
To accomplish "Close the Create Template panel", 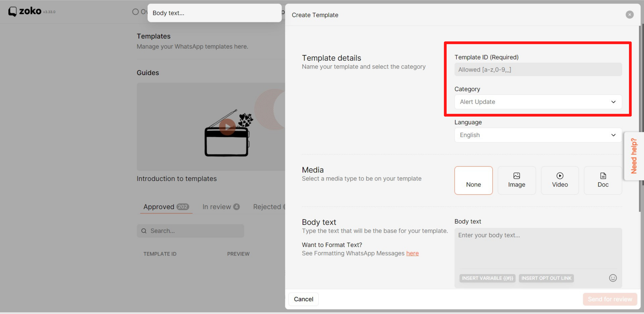I will tap(629, 15).
